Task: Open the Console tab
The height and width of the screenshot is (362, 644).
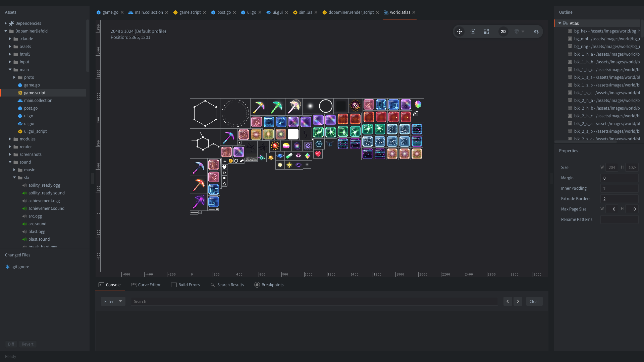Action: [110, 285]
